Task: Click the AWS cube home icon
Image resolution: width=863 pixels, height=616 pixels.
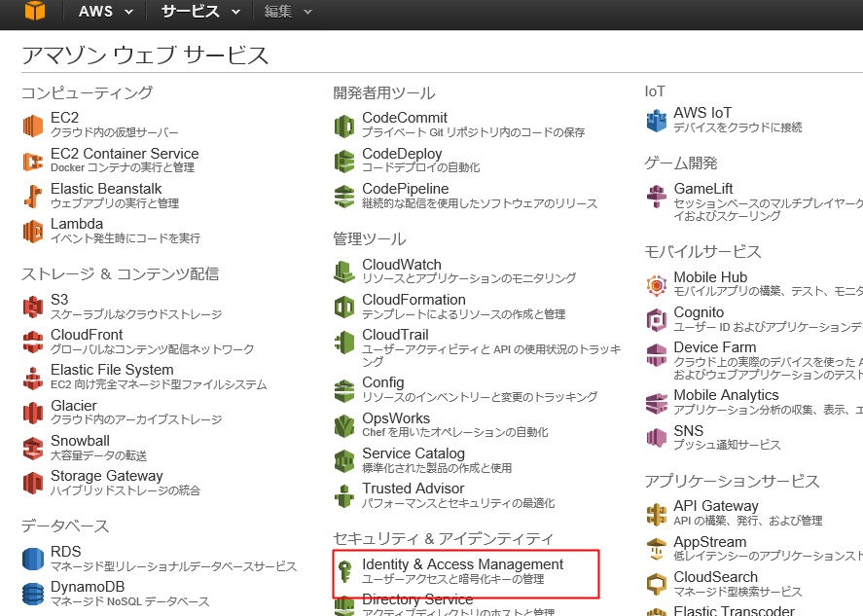Action: 34,12
